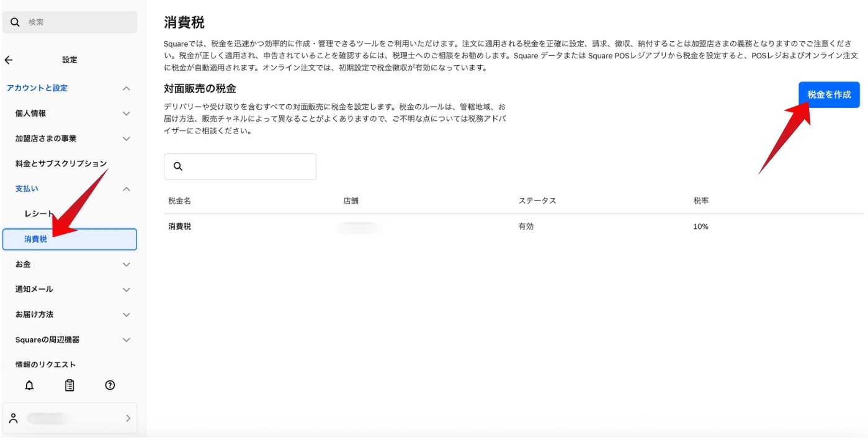Expand the 個人情報 section
Viewport: 868px width, 440px height.
tap(127, 114)
